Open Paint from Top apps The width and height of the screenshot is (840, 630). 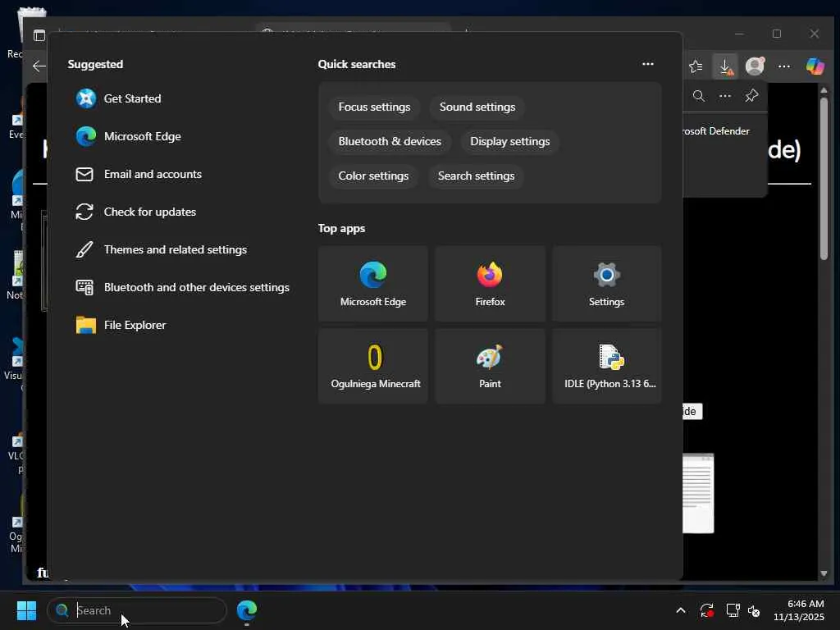(x=490, y=366)
